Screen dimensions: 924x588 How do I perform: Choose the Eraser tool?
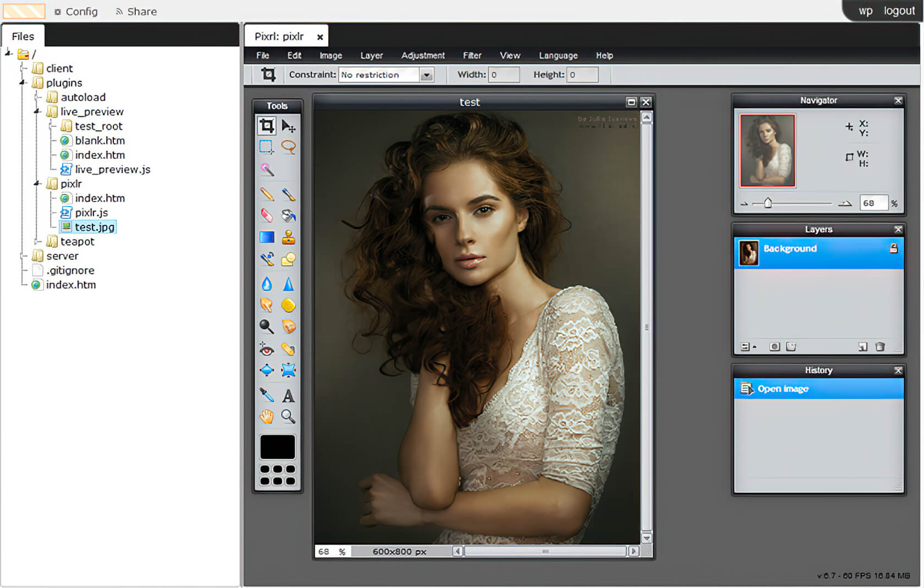click(267, 215)
